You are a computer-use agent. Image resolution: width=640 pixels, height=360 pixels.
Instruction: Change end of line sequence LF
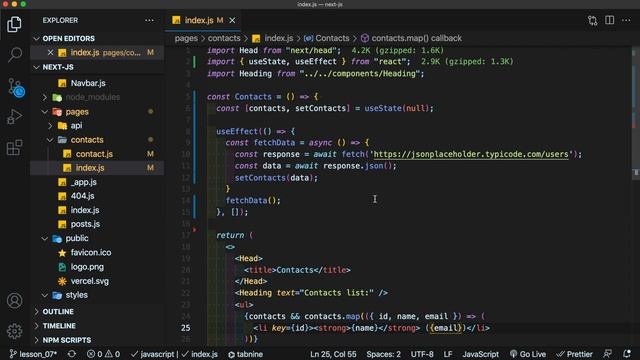pos(448,354)
